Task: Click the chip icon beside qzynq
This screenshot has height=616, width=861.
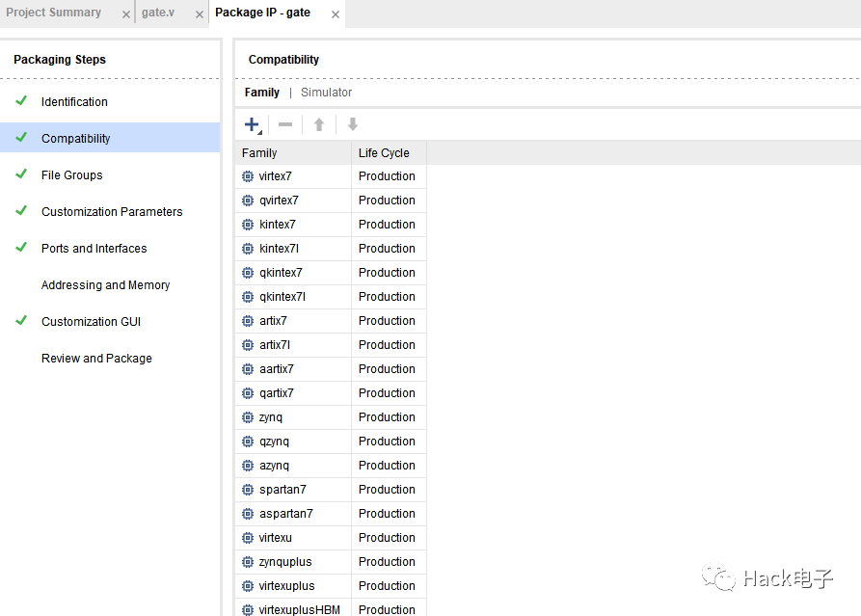Action: tap(248, 442)
